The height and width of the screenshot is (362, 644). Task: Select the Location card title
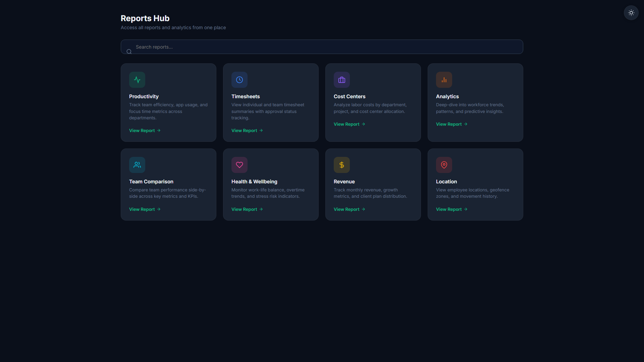click(446, 182)
